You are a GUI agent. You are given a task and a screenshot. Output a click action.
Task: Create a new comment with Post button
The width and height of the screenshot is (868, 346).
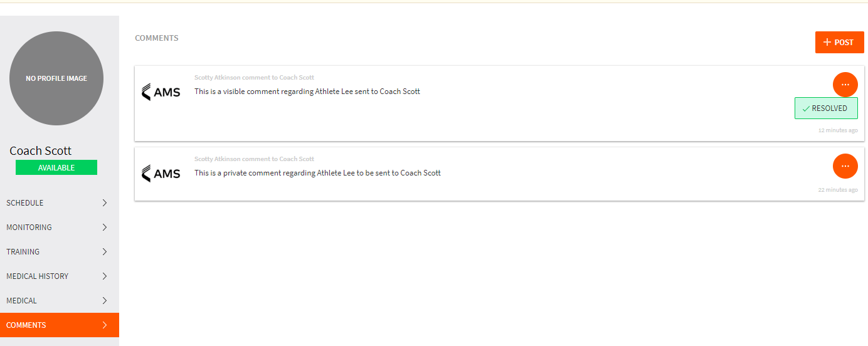pos(839,43)
